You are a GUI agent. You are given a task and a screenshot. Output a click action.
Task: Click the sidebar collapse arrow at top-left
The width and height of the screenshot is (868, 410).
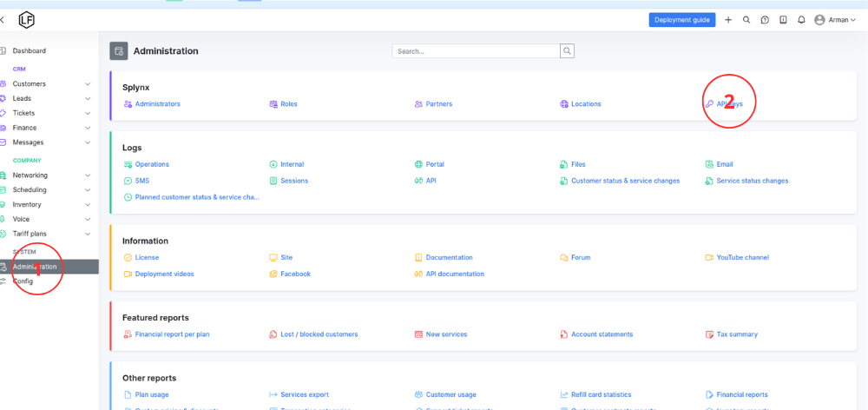[x=3, y=20]
